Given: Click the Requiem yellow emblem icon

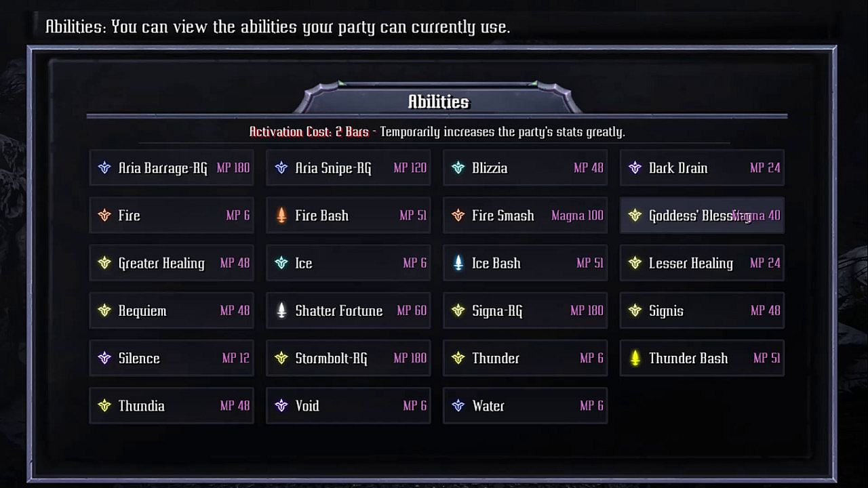Looking at the screenshot, I should pyautogui.click(x=104, y=310).
